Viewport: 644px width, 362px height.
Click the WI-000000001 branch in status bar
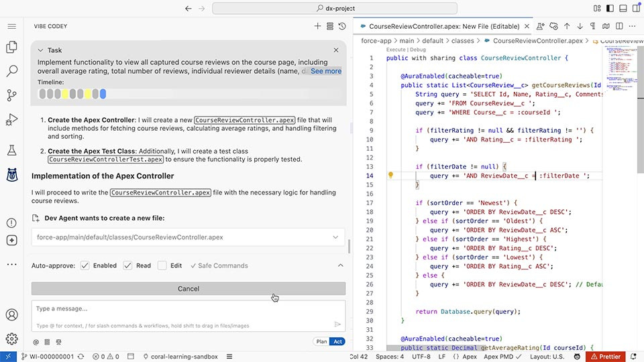[48, 357]
